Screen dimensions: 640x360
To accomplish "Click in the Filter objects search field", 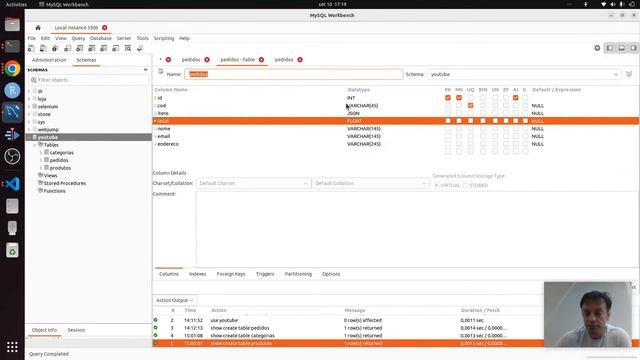I will coord(89,80).
